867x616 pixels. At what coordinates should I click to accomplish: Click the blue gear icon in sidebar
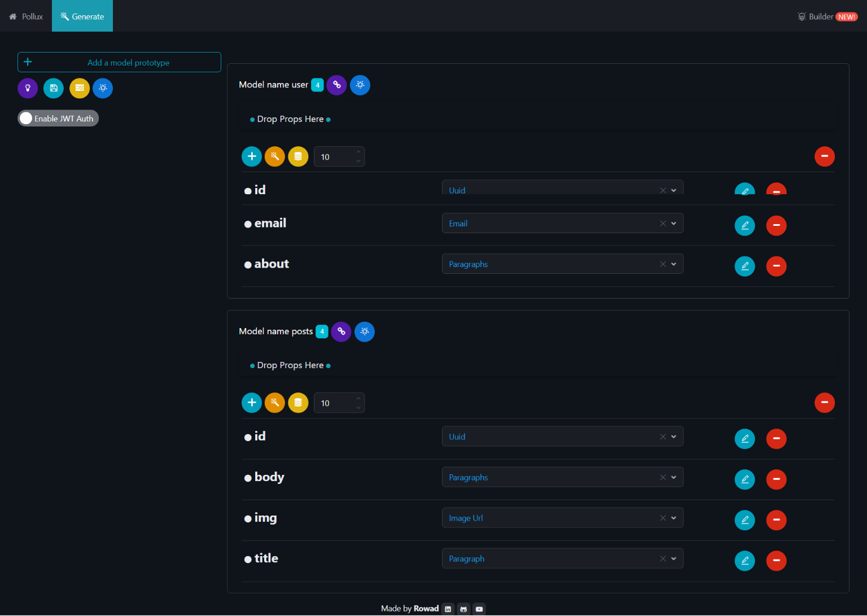tap(103, 88)
